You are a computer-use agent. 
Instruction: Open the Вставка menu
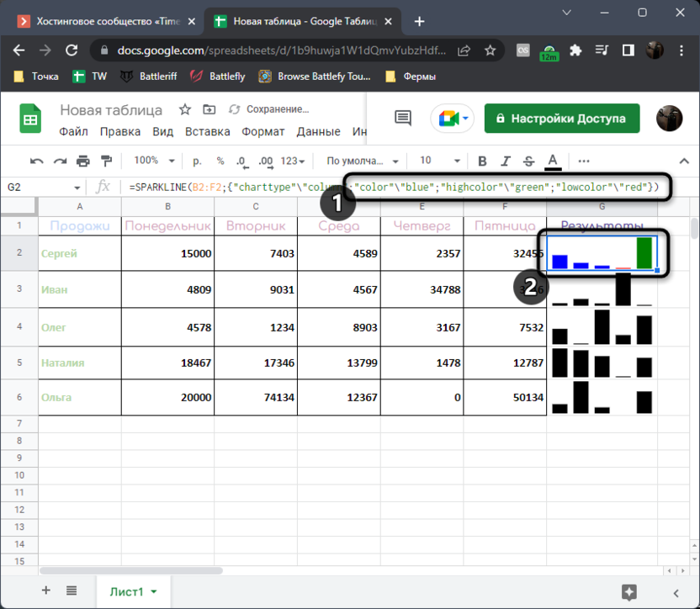tap(207, 131)
